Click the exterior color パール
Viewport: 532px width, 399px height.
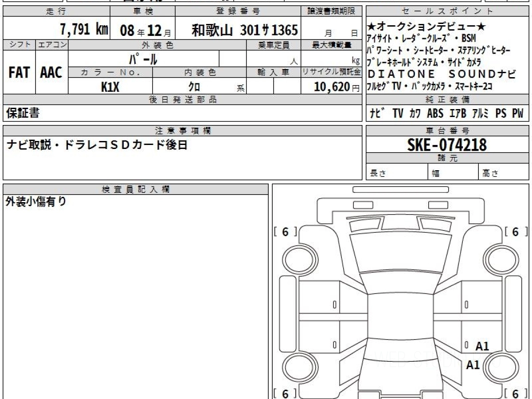(143, 59)
